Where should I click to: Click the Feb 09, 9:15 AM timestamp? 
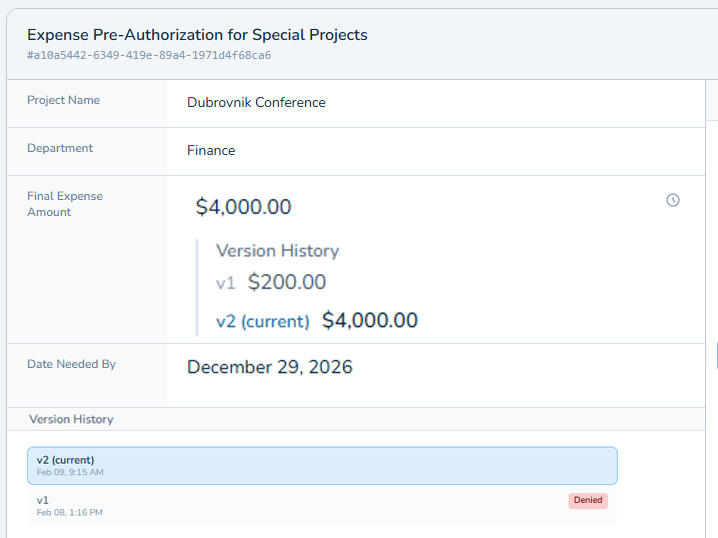tap(70, 473)
